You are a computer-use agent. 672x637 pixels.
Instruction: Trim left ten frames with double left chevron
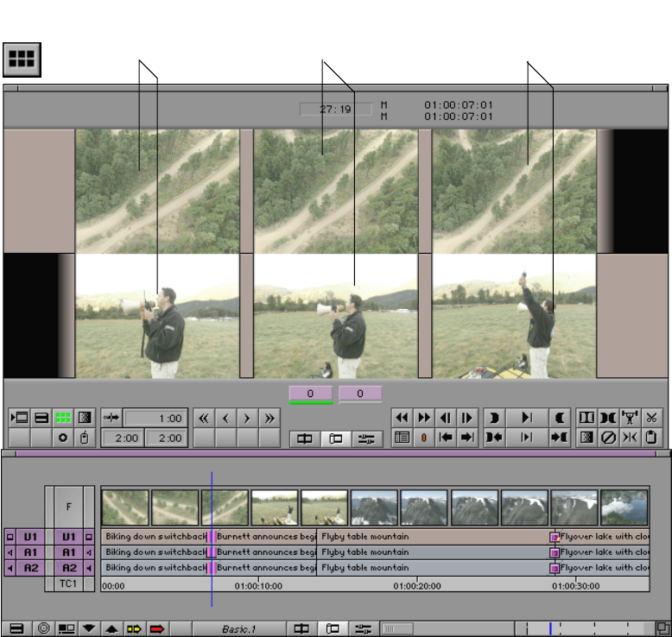pyautogui.click(x=204, y=418)
